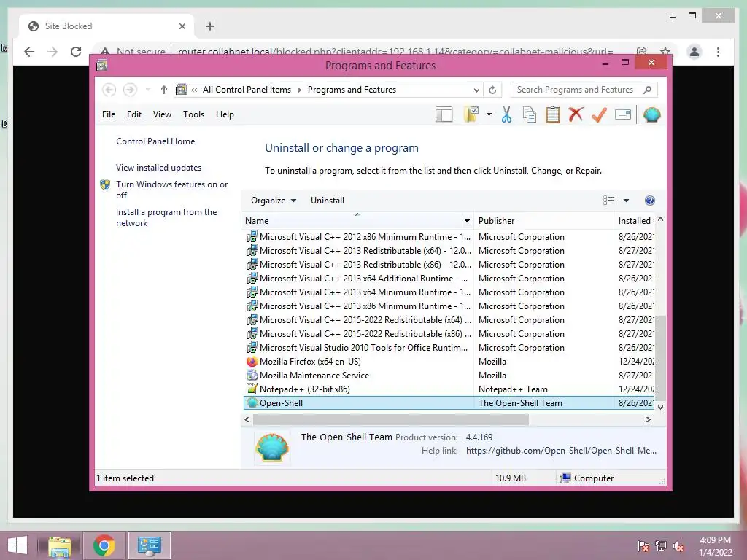Go up one level with the up arrow
The height and width of the screenshot is (560, 747).
(164, 90)
